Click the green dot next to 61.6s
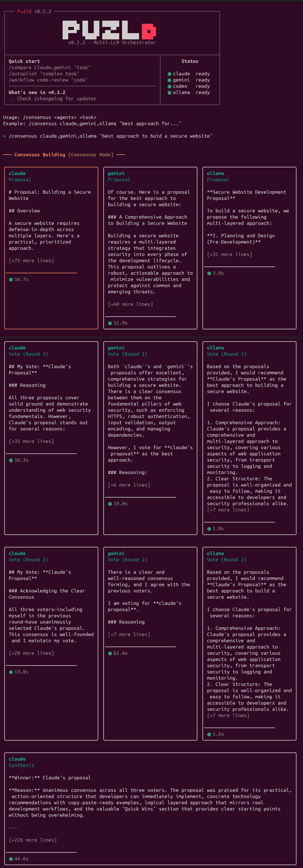This screenshot has width=303, height=868. tap(110, 653)
